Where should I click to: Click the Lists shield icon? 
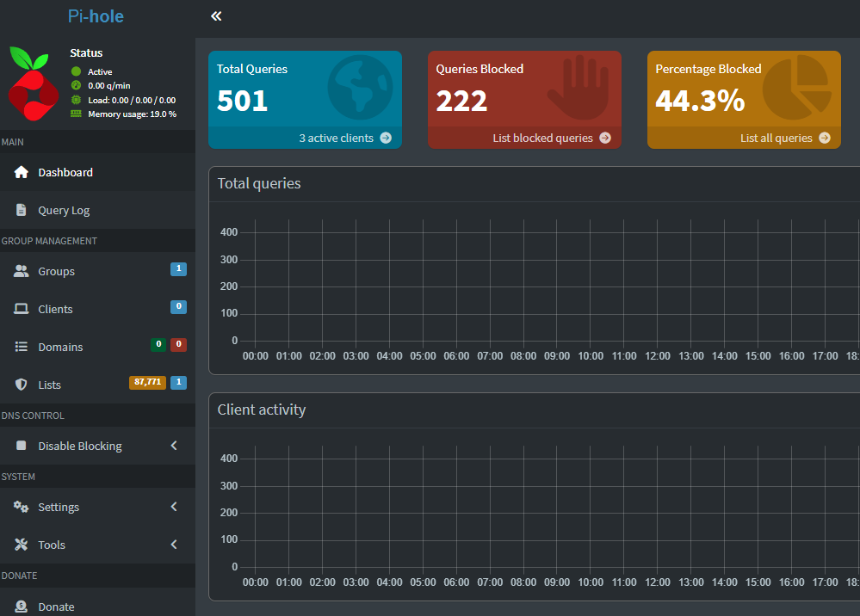(21, 385)
